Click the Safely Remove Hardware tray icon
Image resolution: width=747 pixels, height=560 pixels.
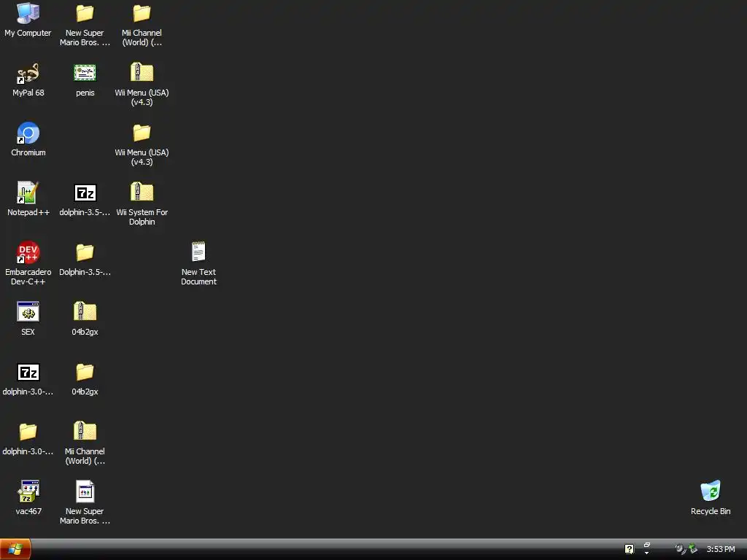point(693,550)
